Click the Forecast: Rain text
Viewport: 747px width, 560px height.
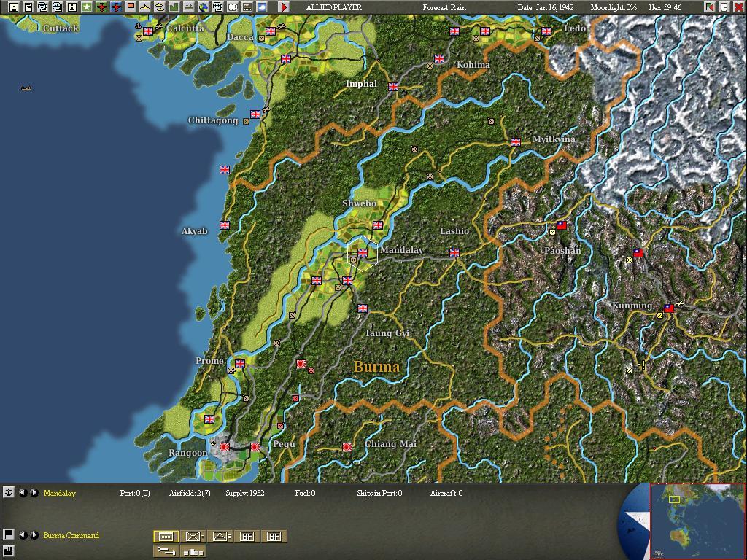coord(444,7)
